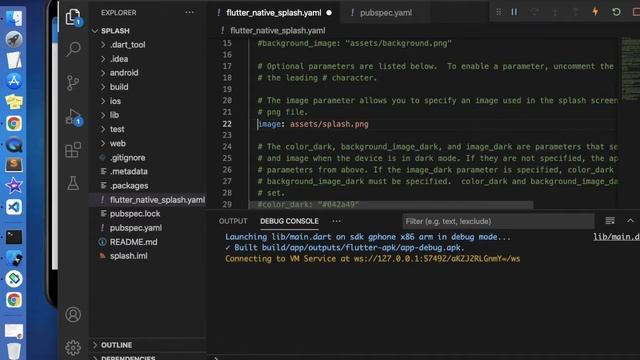Pause the debug session
The height and width of the screenshot is (360, 640).
pos(514,12)
